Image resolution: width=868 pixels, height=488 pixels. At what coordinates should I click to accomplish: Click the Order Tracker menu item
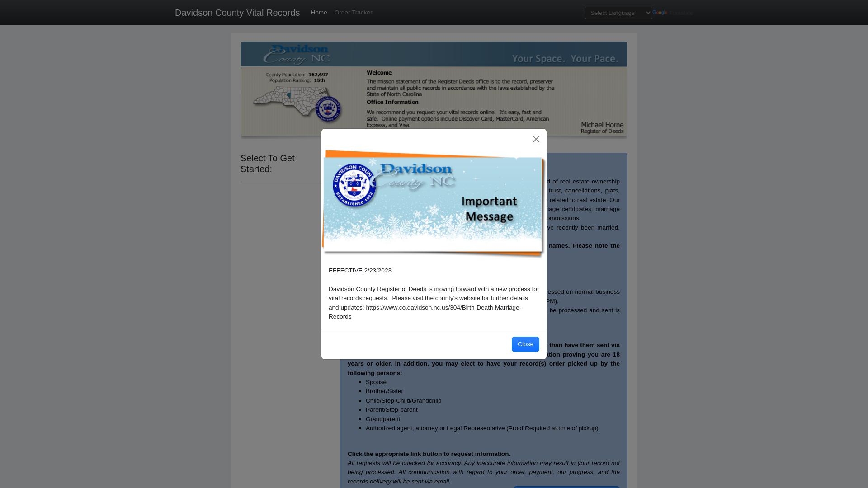pos(353,13)
